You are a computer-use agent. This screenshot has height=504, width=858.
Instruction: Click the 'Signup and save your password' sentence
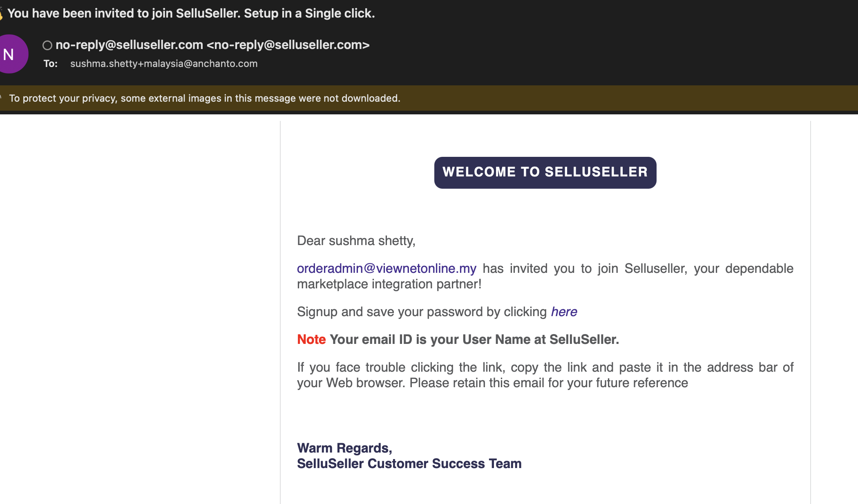(422, 312)
